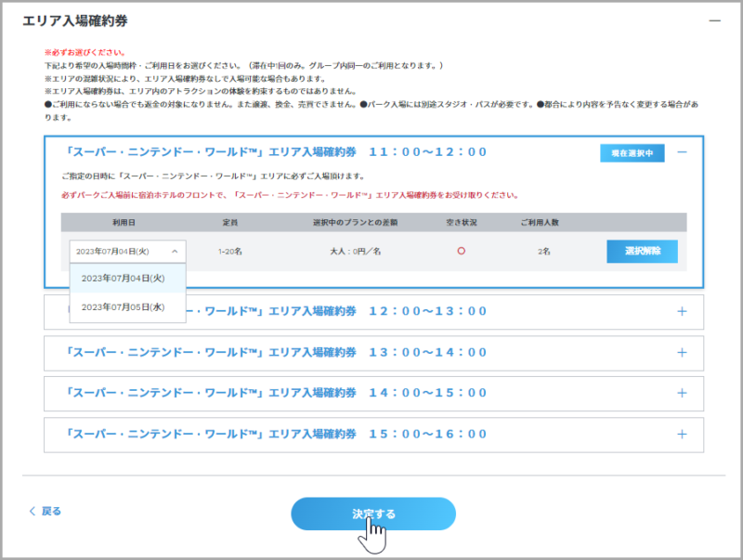Expand the 14:00〜15:00 ticket panel
This screenshot has height=560, width=743.
[682, 393]
